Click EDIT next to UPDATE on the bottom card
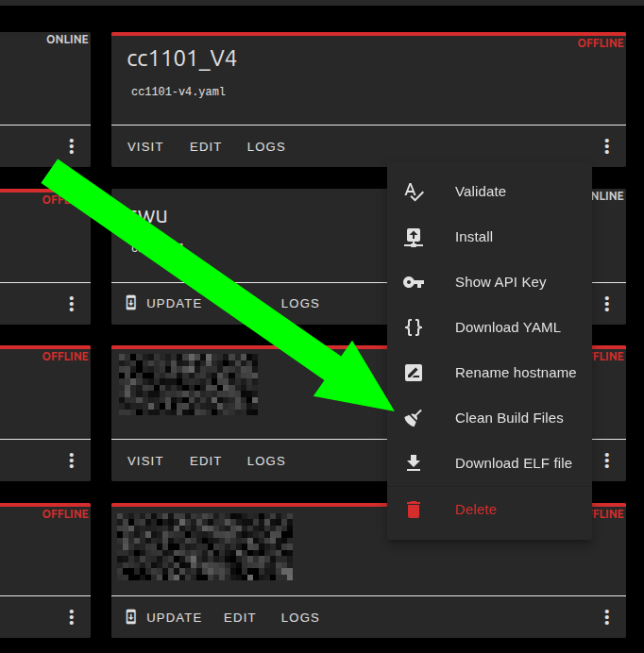 240,617
